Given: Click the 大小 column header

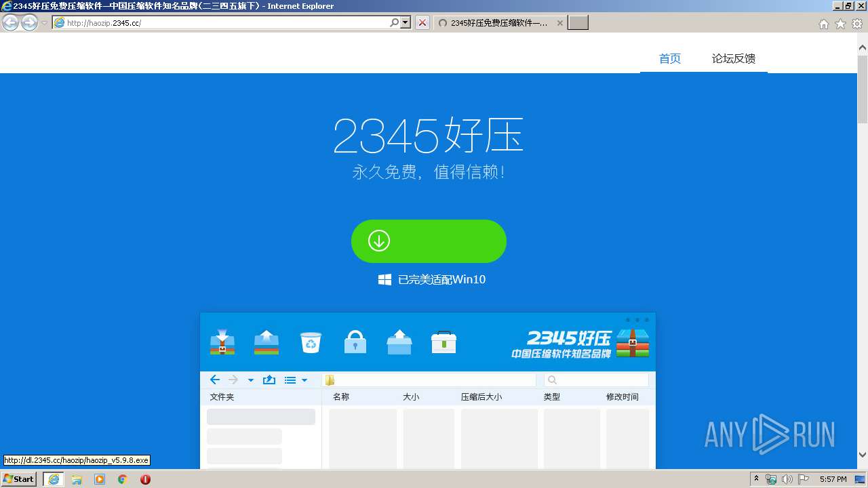Looking at the screenshot, I should tap(411, 397).
